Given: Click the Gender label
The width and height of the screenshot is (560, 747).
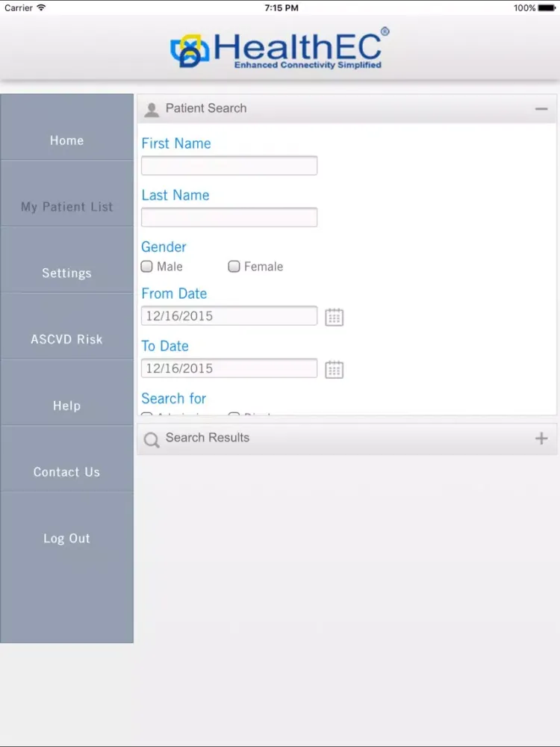Looking at the screenshot, I should point(164,247).
